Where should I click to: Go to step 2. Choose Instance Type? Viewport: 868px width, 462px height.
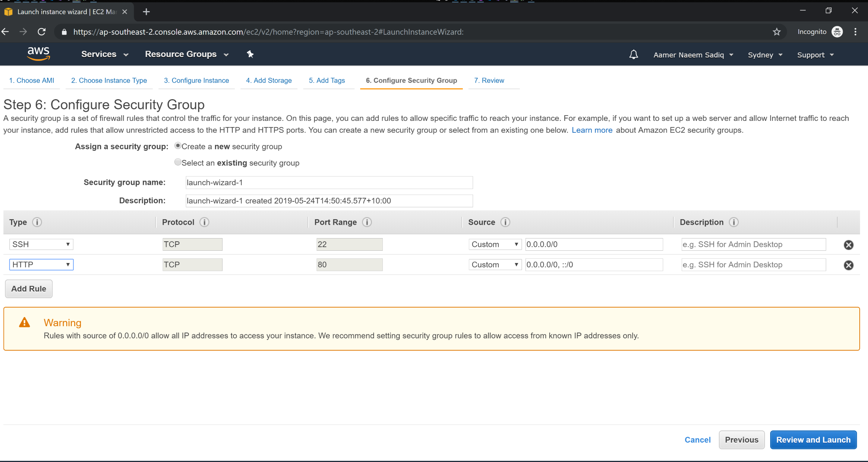(109, 81)
